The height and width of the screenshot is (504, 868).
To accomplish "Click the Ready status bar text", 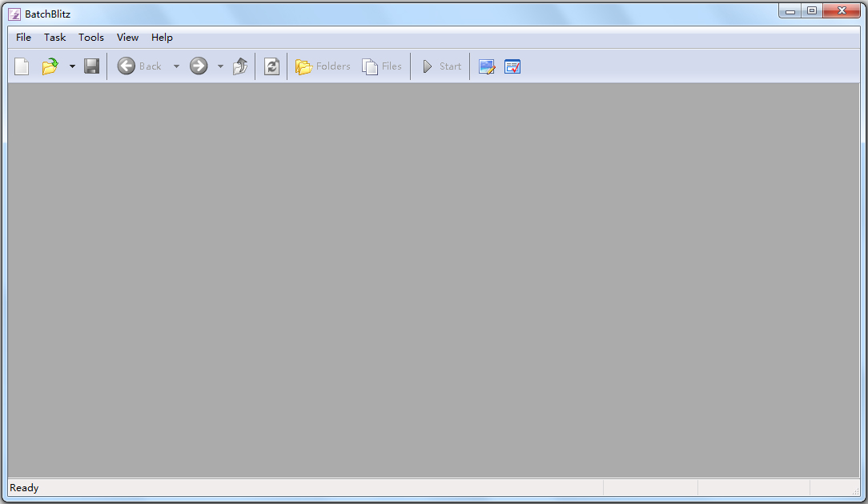I will (24, 488).
